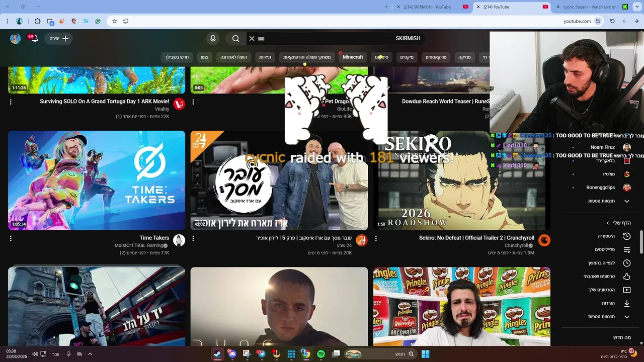Open the YouTube account avatar menu
644x362 pixels.
coord(15,39)
